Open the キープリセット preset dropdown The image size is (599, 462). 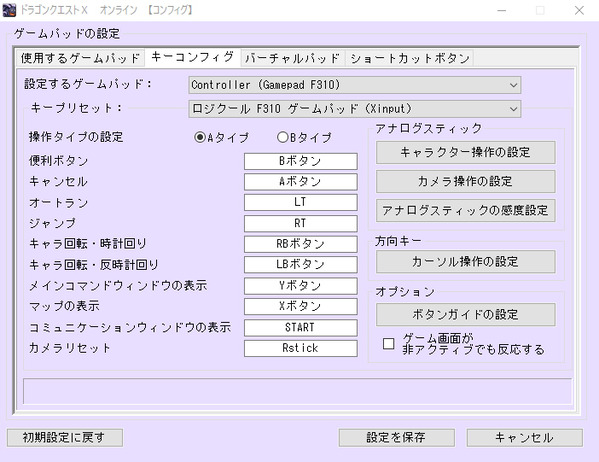[x=355, y=109]
